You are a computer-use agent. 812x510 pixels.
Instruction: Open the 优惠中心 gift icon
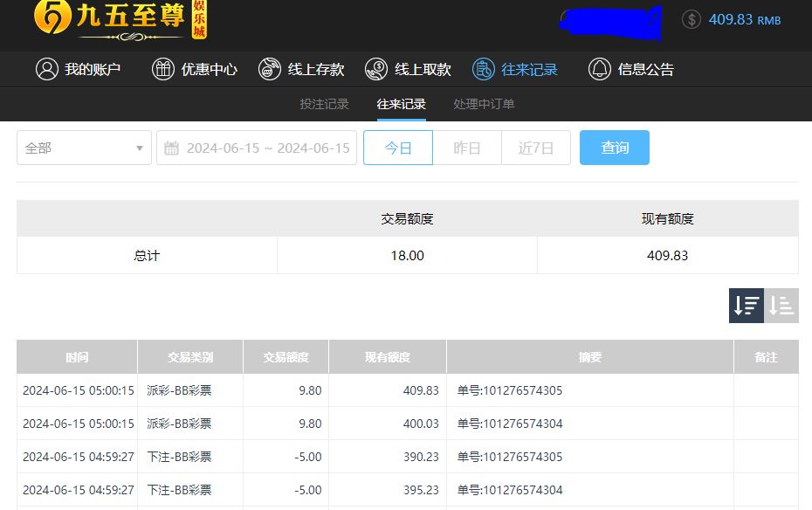163,70
